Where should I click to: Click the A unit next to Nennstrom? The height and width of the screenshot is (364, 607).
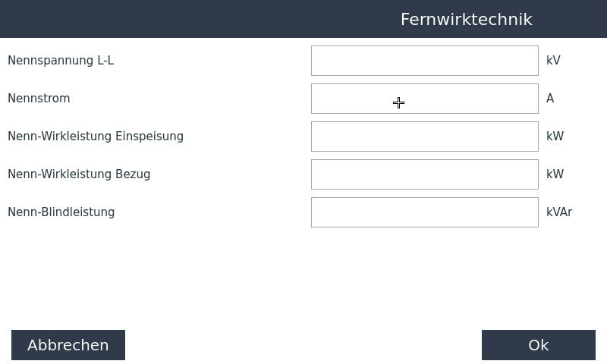click(550, 99)
